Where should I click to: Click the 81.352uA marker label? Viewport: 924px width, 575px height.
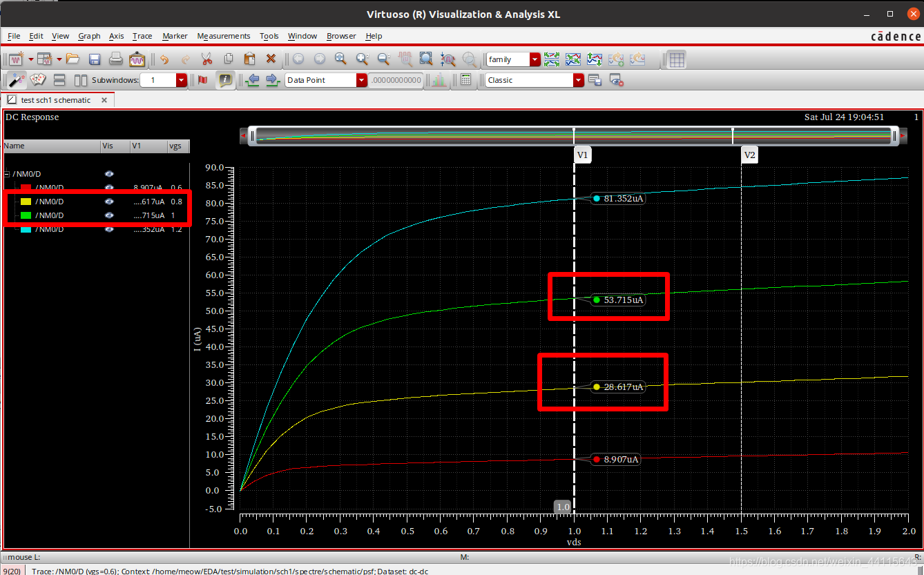click(x=617, y=199)
